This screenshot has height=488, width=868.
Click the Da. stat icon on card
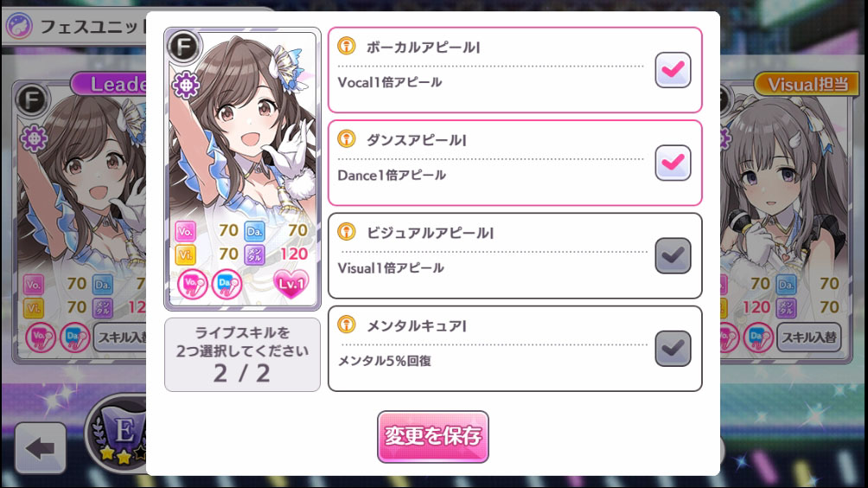[254, 231]
